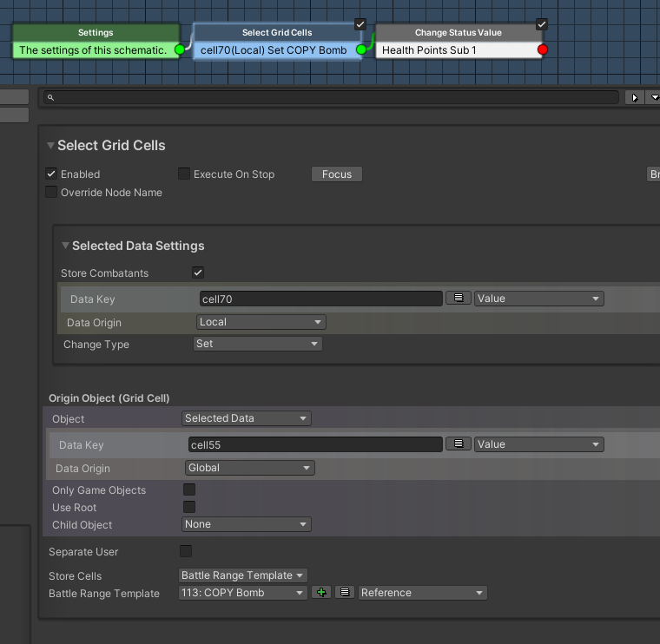Click the 'Store Cells' label
This screenshot has width=660, height=644.
75,575
